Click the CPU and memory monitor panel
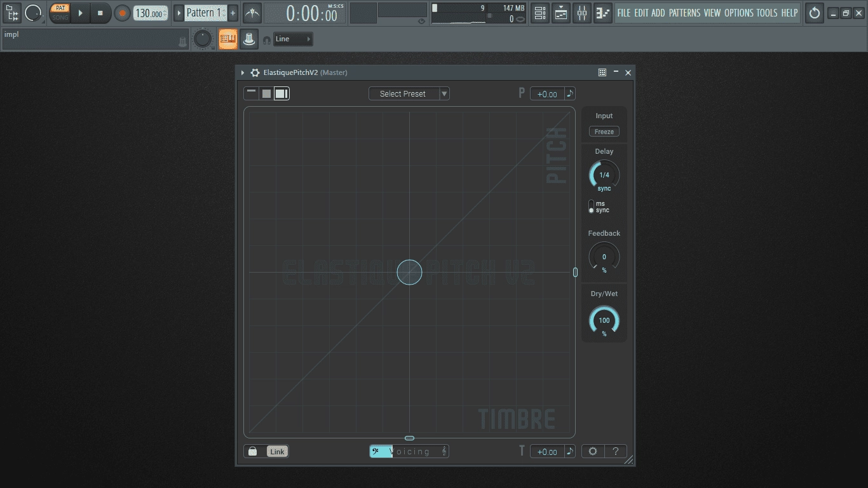The width and height of the screenshot is (868, 488). 478,13
